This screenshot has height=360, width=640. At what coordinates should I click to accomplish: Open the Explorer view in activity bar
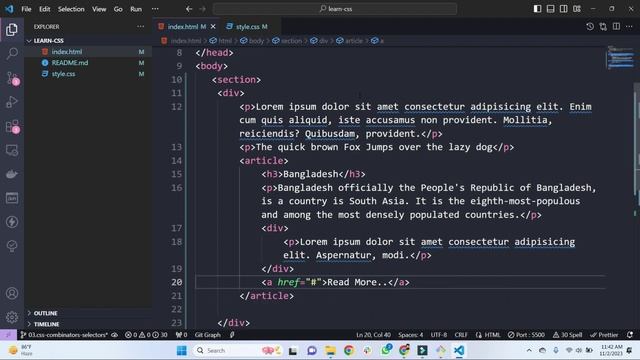(x=12, y=29)
